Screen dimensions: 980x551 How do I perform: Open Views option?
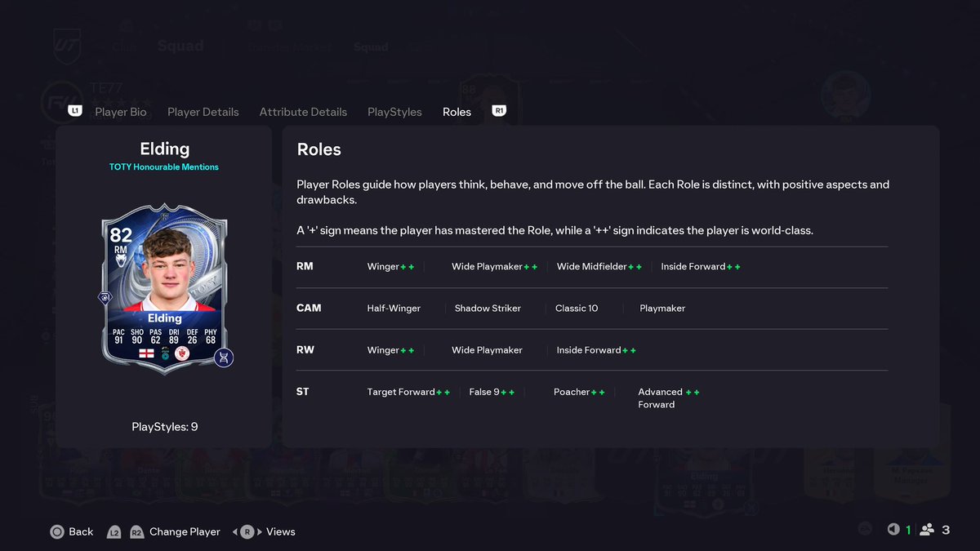(x=281, y=531)
